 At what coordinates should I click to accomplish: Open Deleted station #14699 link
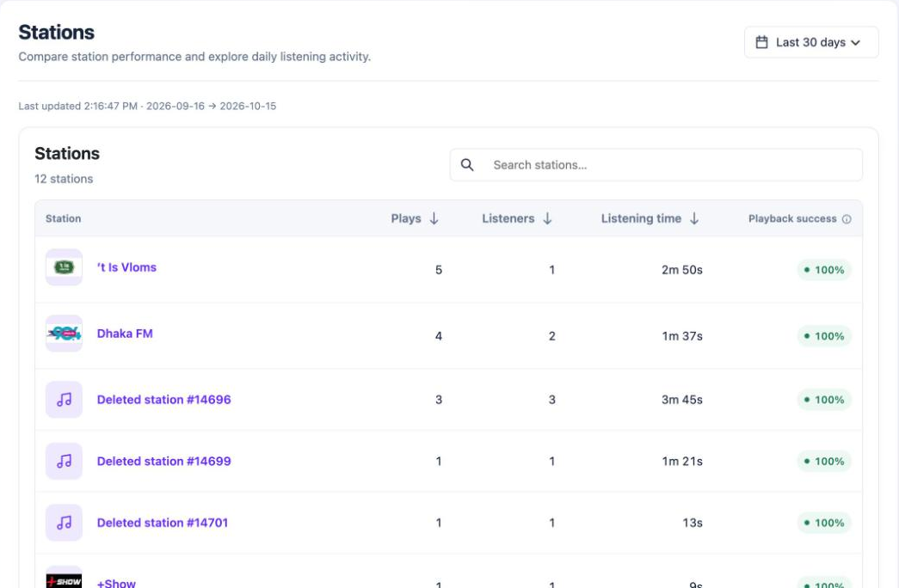pos(164,462)
